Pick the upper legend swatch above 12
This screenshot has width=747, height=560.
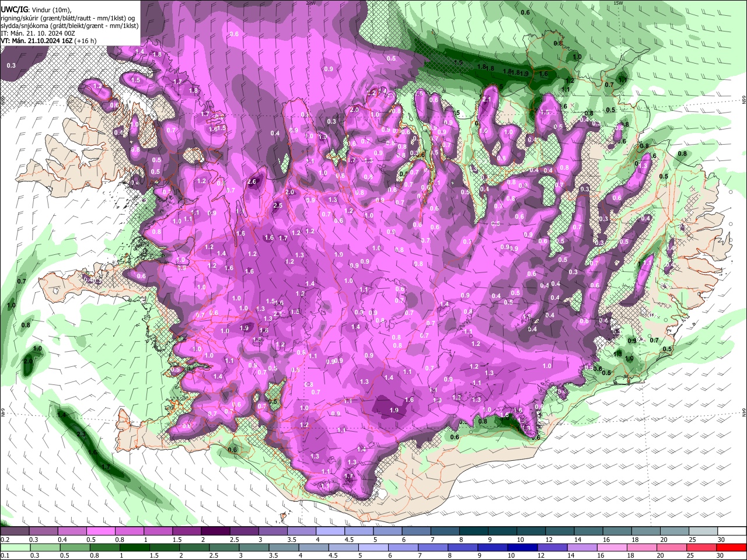tap(560, 531)
